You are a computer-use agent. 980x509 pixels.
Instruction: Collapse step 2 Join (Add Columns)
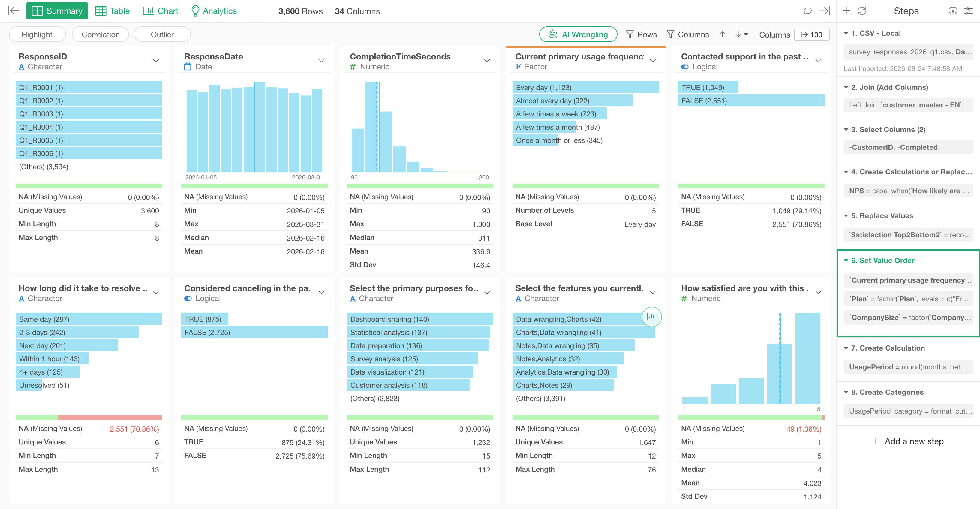[846, 88]
